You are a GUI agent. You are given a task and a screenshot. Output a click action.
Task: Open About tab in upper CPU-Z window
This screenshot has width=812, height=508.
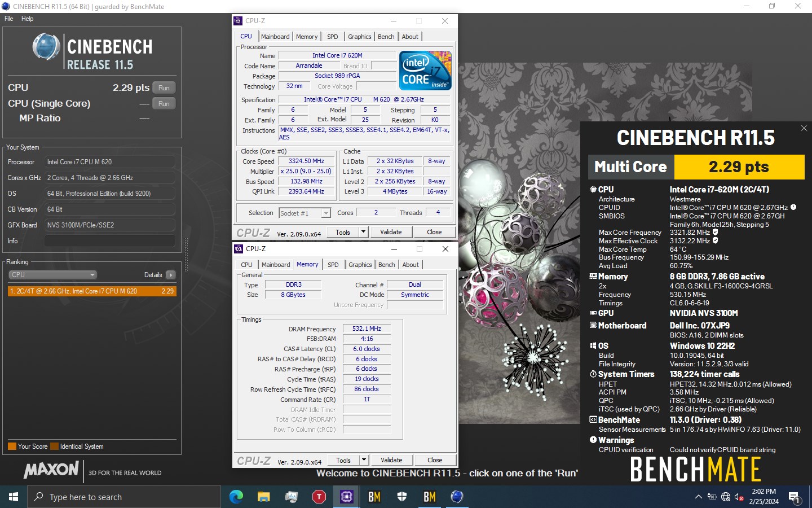[x=410, y=37]
